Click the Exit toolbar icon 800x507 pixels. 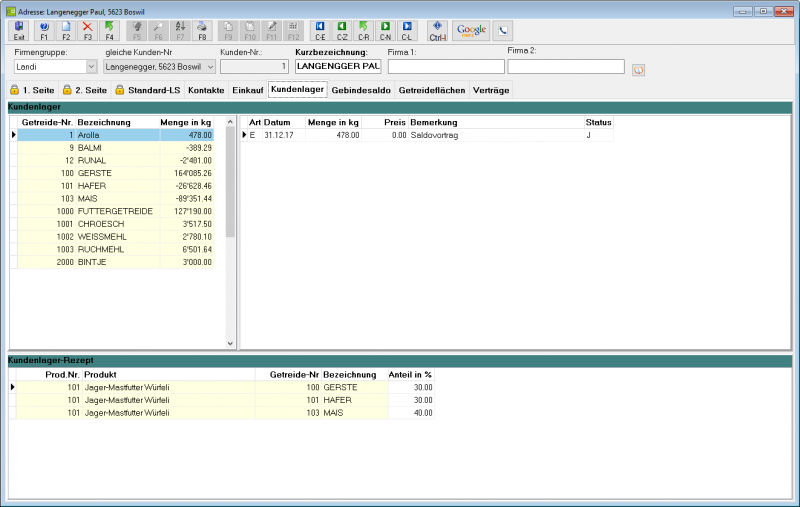click(19, 31)
